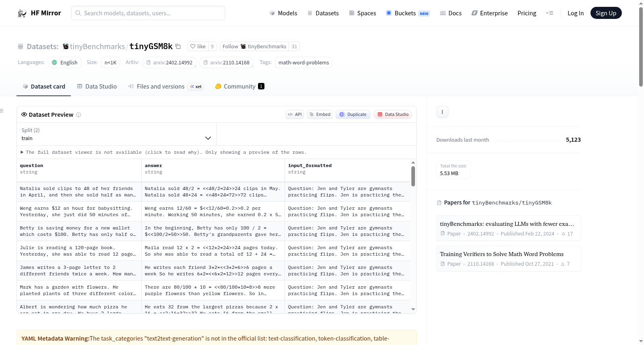The height and width of the screenshot is (345, 644).
Task: Like the tinyGSM8k dataset
Action: point(198,46)
